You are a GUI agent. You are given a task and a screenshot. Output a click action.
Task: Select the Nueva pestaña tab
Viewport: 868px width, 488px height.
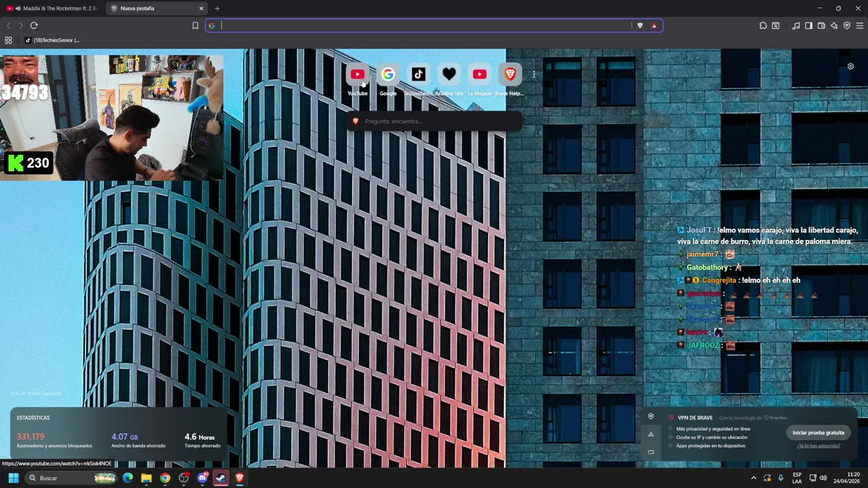tap(157, 8)
